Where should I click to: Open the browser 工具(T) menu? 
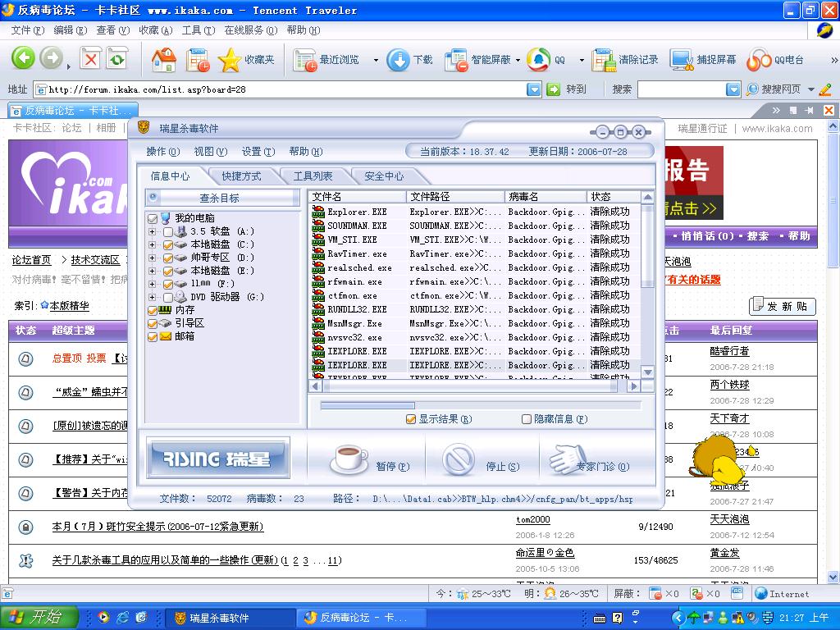[199, 30]
